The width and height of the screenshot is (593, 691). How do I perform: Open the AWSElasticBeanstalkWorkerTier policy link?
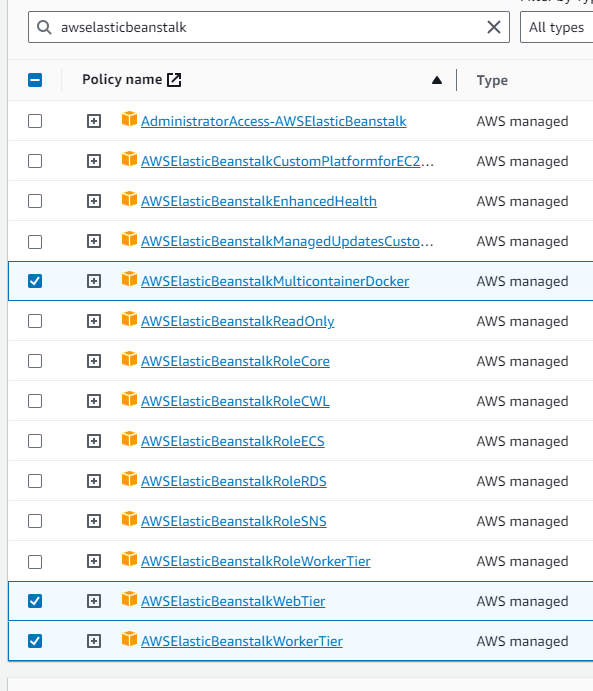pyautogui.click(x=242, y=641)
